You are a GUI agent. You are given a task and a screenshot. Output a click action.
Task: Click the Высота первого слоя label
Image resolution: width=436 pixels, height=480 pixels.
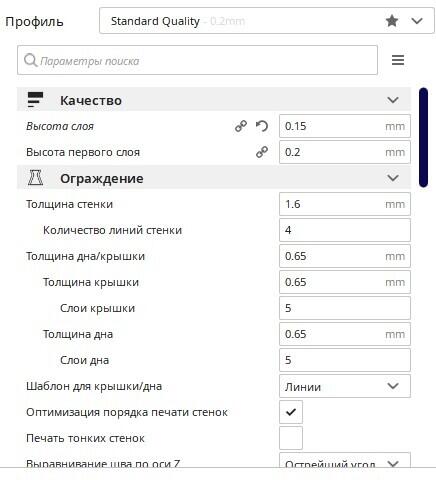tap(83, 152)
